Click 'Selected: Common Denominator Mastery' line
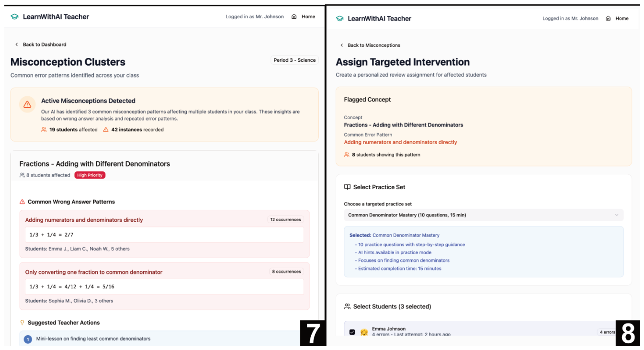Screen dimensions: 644x350 394,235
